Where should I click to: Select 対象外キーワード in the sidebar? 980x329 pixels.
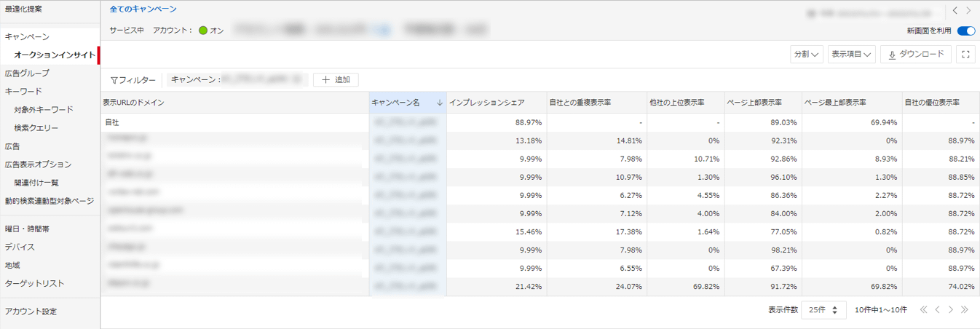click(x=43, y=110)
